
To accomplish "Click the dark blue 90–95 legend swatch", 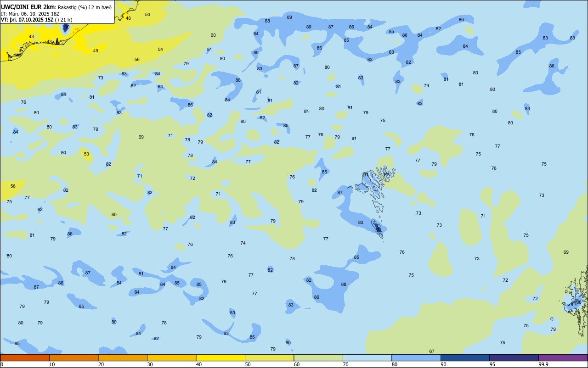I will pos(465,357).
